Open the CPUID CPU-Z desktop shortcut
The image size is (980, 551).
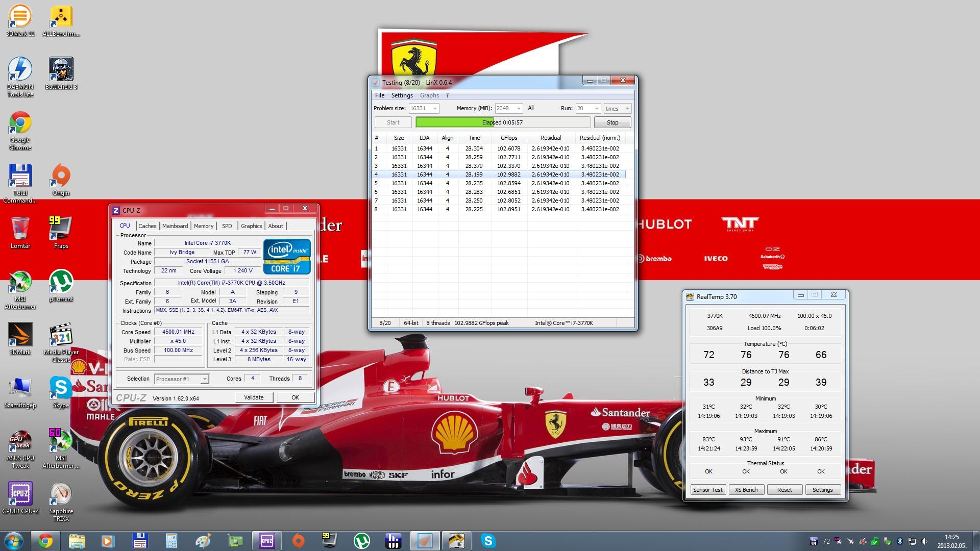[20, 498]
